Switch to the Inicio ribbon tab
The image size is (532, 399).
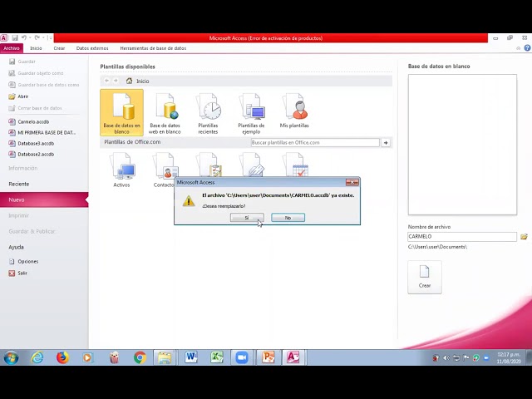(x=36, y=48)
